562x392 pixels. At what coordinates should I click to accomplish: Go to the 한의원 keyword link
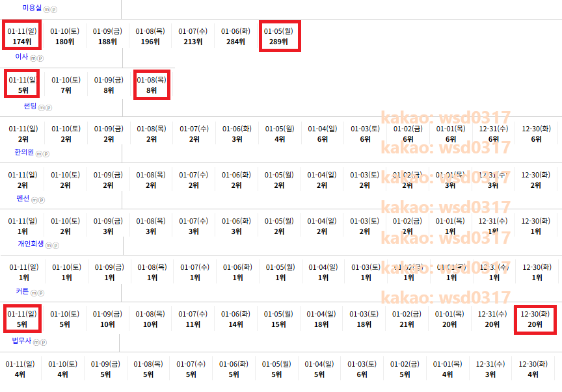pyautogui.click(x=24, y=152)
